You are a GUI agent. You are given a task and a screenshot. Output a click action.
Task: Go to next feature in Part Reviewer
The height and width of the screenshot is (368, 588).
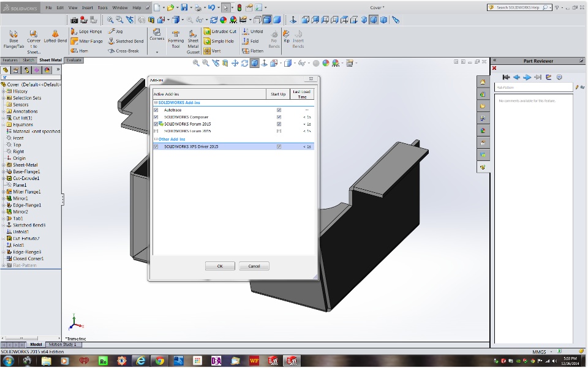coord(527,77)
